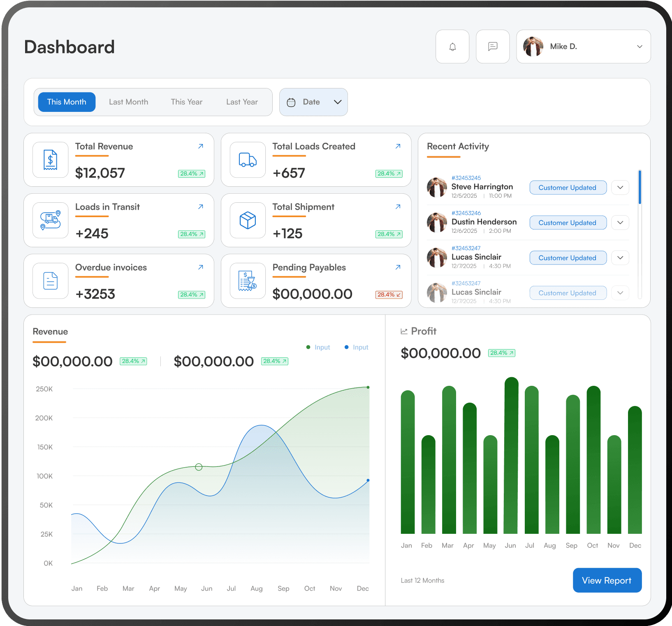Screen dimensions: 672x626
Task: Click the Customer Updated badge for Dustin Henderson
Action: point(568,223)
